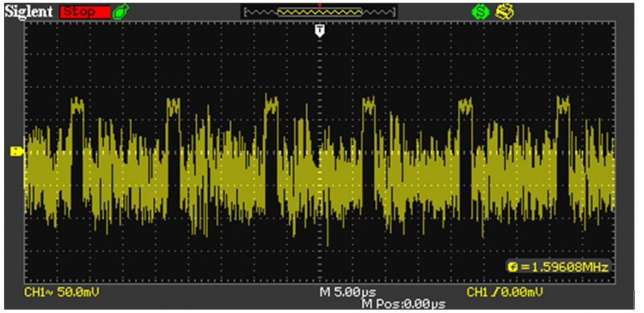Click the yellow S icon

tap(501, 12)
